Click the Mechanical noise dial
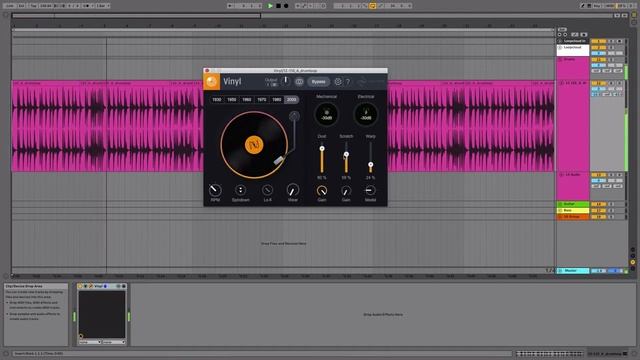This screenshot has height=360, width=640. point(327,114)
